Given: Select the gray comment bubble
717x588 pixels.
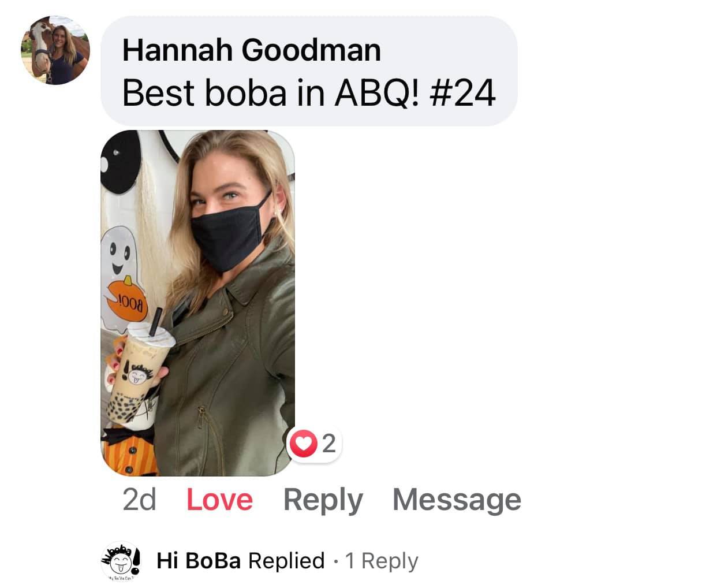Looking at the screenshot, I should tap(309, 71).
